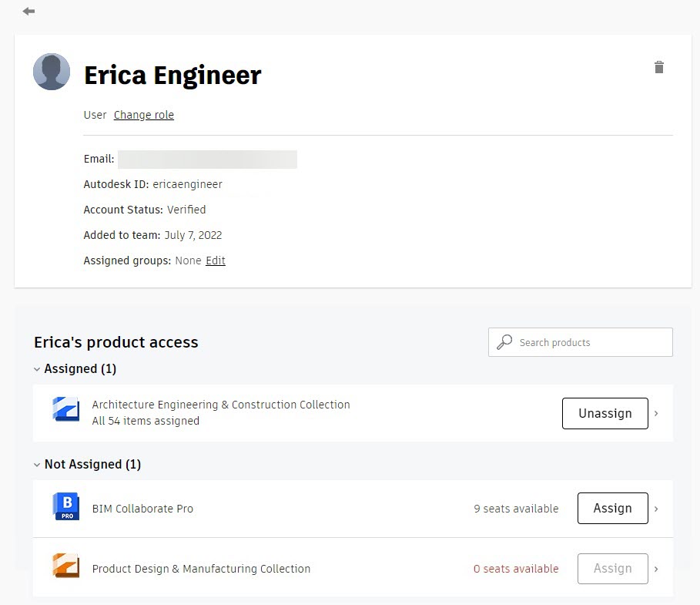Screen dimensions: 700x605
Task: Click the Product Design & Manufacturing Collection name
Action: coord(201,569)
